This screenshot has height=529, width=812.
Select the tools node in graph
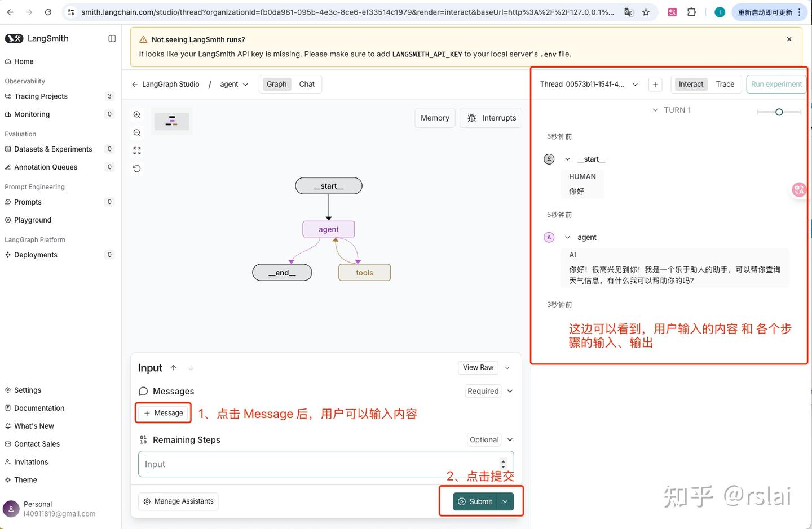click(x=364, y=273)
